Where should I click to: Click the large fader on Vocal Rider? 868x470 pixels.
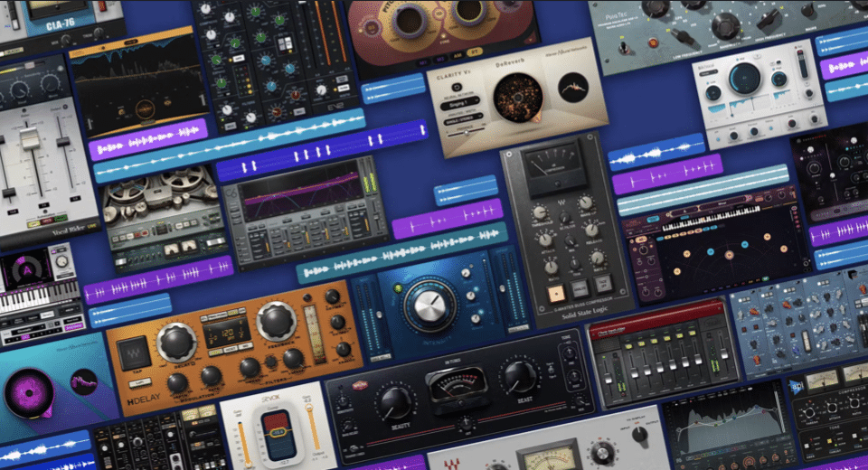[29, 138]
